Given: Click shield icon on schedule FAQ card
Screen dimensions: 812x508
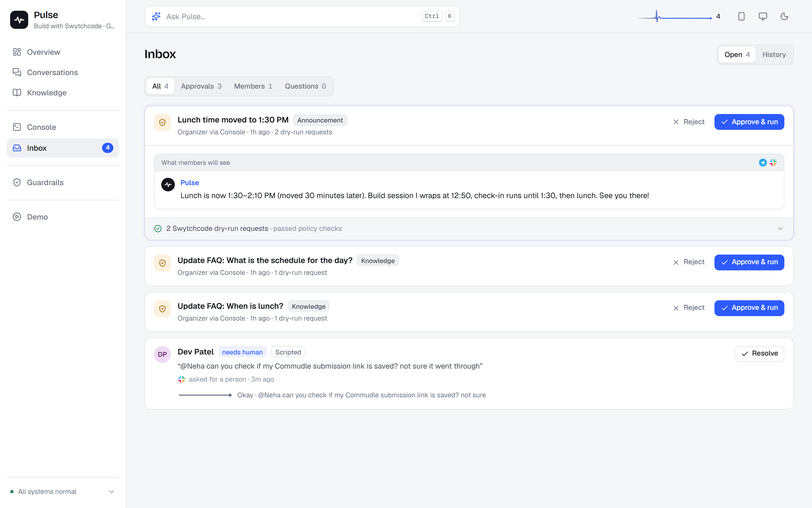Looking at the screenshot, I should click(162, 263).
